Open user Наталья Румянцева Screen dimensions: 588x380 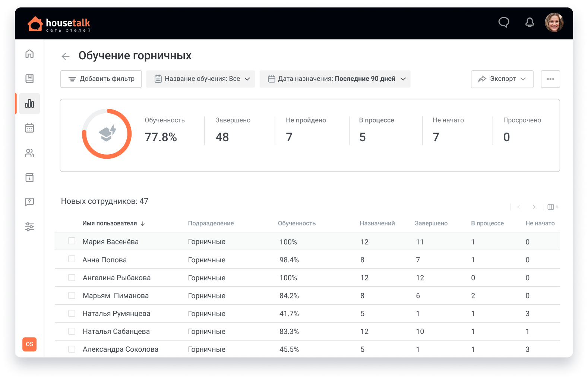116,313
